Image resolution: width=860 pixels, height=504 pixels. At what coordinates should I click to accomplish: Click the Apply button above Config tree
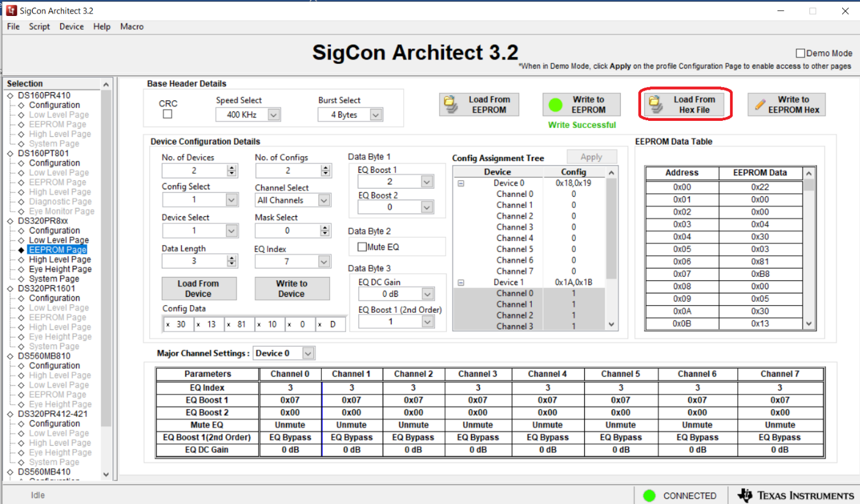[x=591, y=157]
